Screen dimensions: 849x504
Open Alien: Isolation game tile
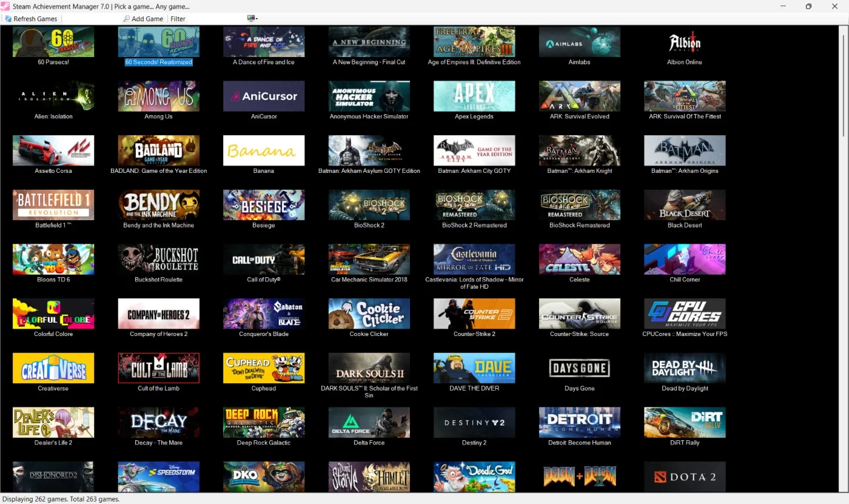point(53,96)
